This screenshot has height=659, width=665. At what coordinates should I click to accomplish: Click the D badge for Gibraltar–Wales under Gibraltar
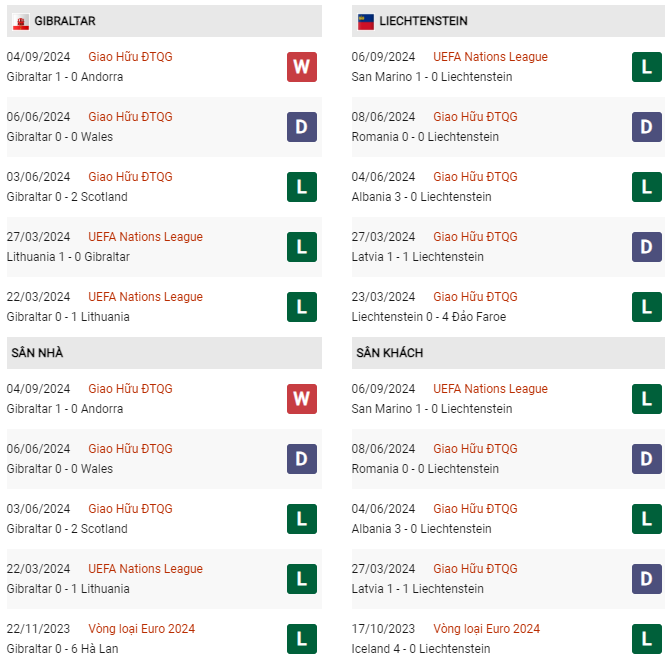pos(301,127)
